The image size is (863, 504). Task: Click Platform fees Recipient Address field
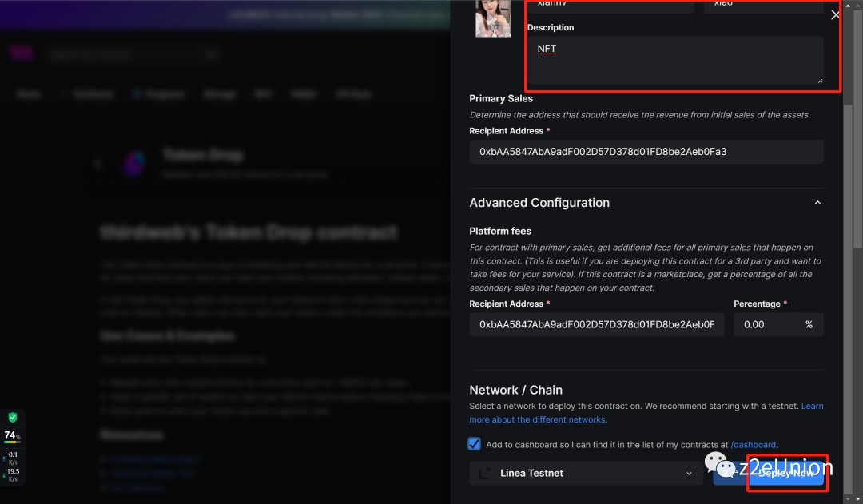(597, 325)
